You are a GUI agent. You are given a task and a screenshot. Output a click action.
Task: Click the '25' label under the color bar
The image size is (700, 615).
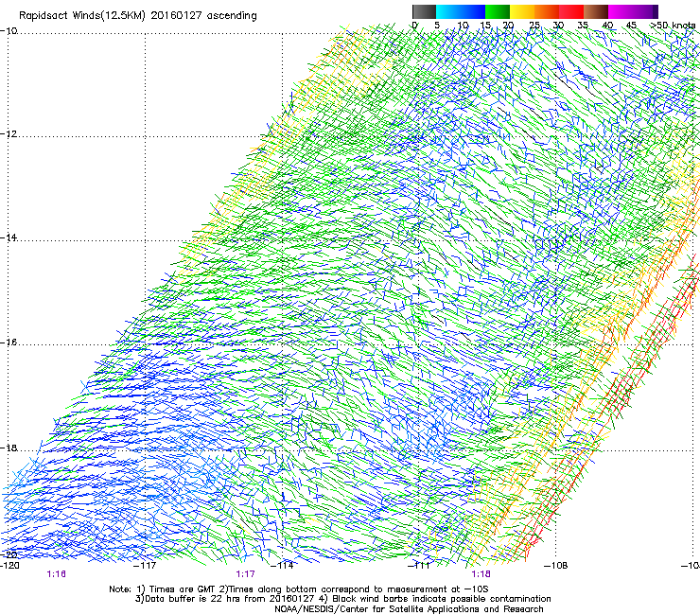(x=534, y=26)
